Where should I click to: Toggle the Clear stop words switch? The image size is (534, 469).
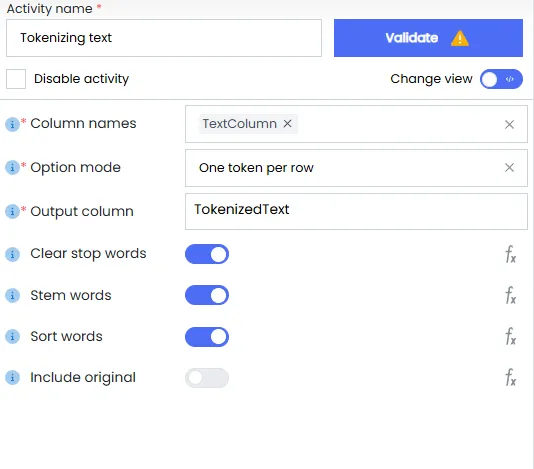point(207,254)
